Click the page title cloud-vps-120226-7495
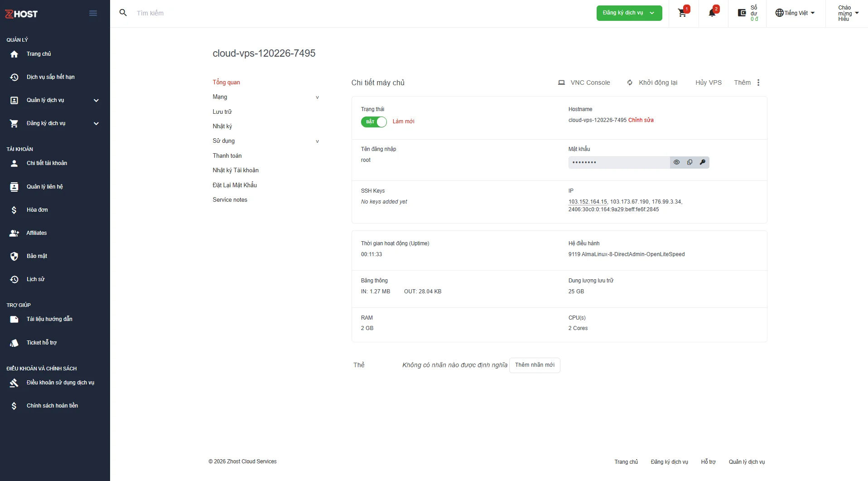The image size is (868, 481). (x=264, y=53)
